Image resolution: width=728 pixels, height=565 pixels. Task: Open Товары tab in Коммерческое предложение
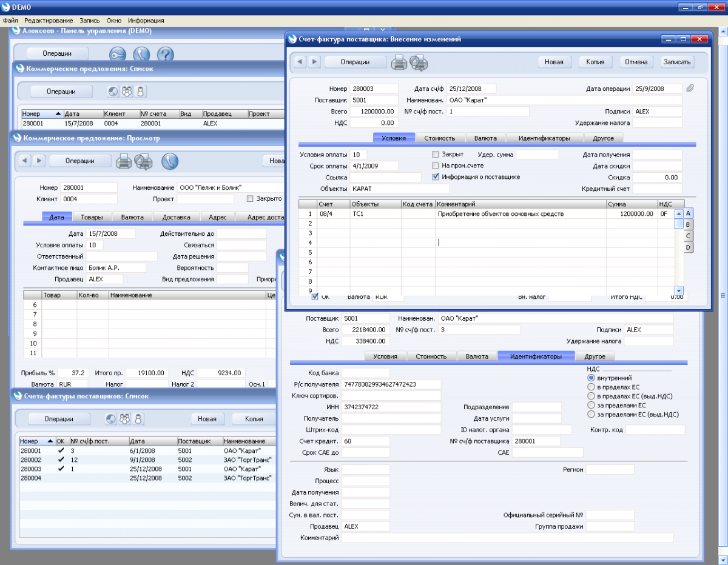click(x=92, y=217)
